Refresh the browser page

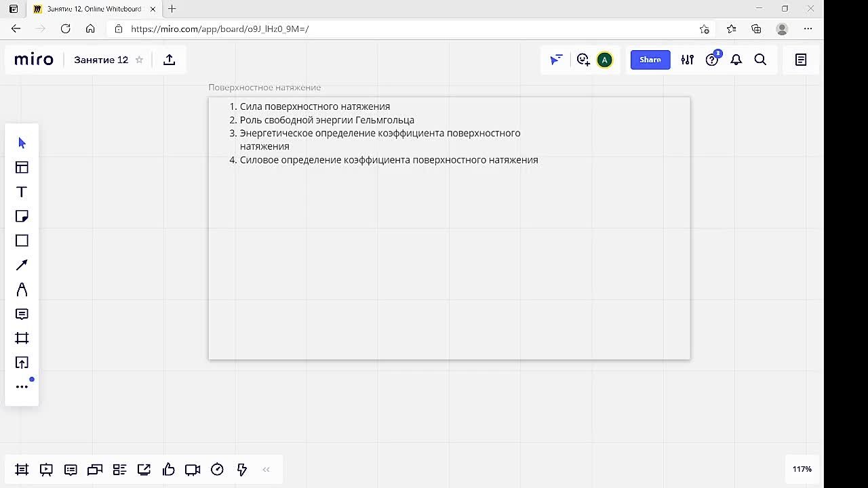[66, 29]
